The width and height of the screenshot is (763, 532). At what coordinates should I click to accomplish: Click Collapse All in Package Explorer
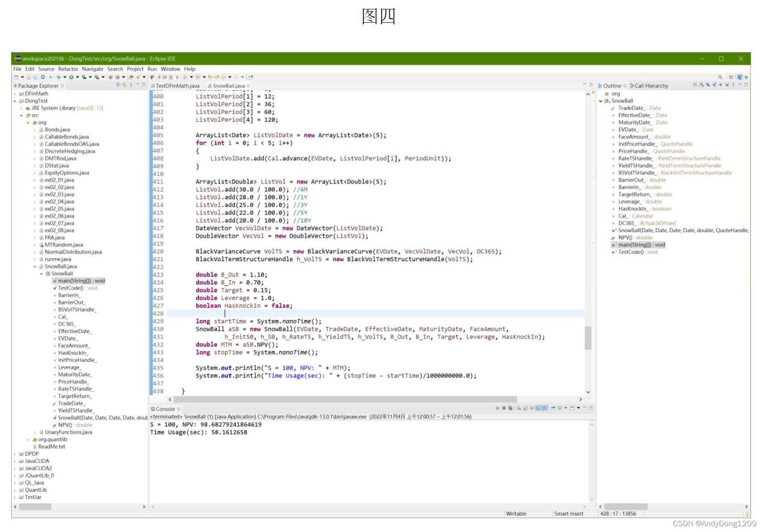click(x=118, y=85)
